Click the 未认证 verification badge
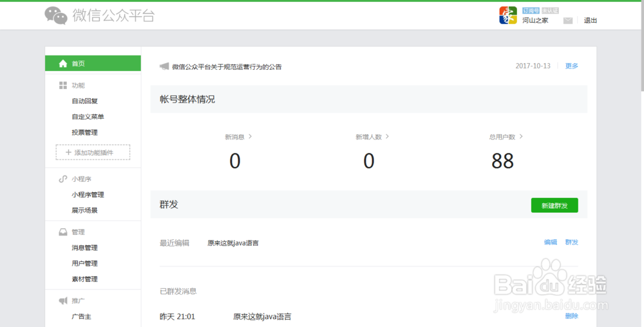This screenshot has height=327, width=644. 550,11
